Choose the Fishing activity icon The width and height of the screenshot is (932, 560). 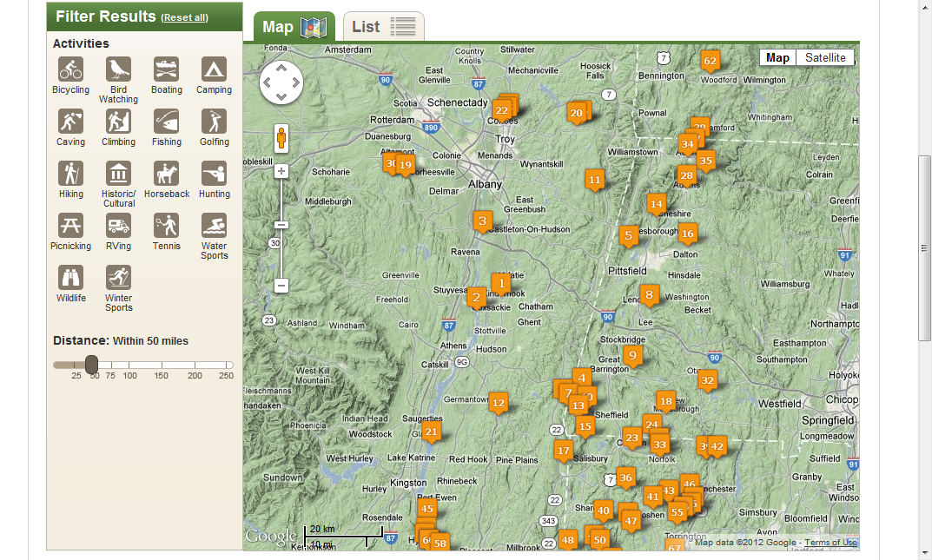166,122
